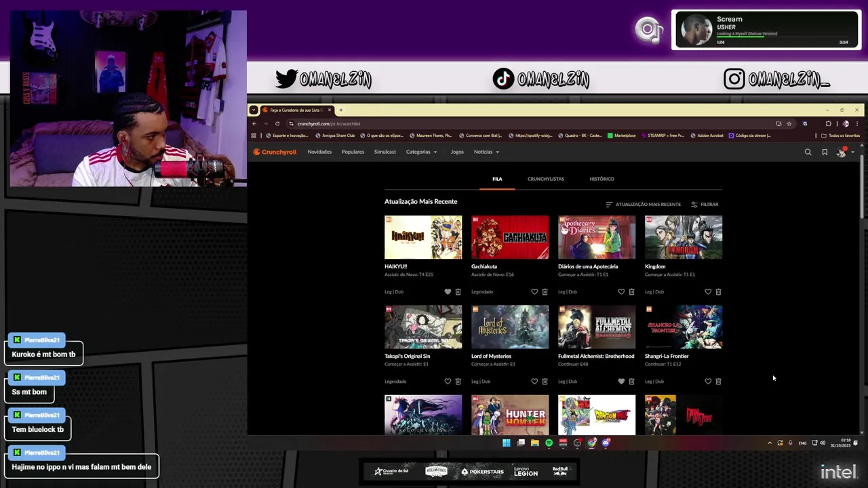
Task: Open the profile avatar account menu
Action: point(844,152)
